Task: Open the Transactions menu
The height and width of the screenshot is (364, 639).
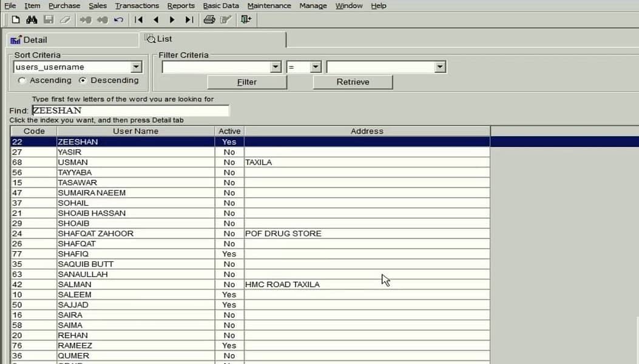Action: coord(137,5)
